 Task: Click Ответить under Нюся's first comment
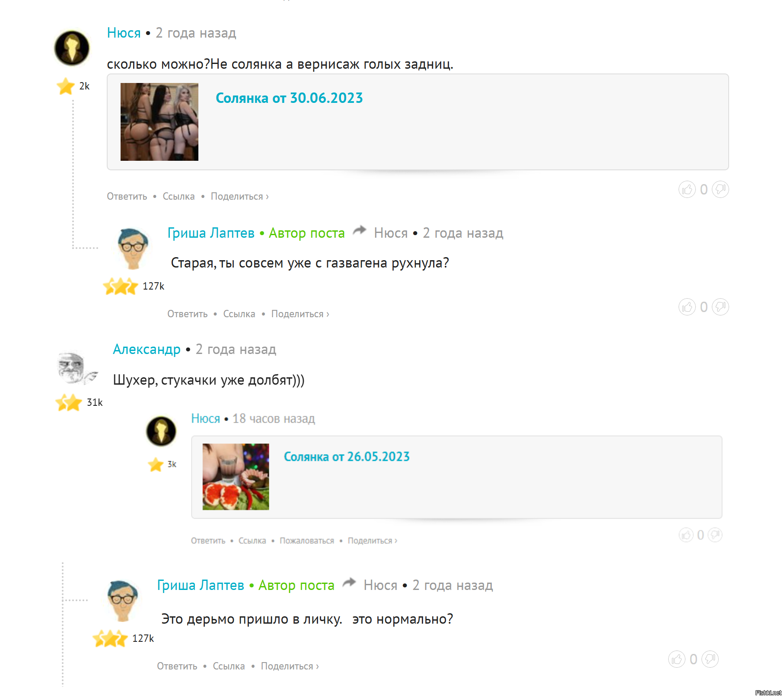[x=127, y=197]
